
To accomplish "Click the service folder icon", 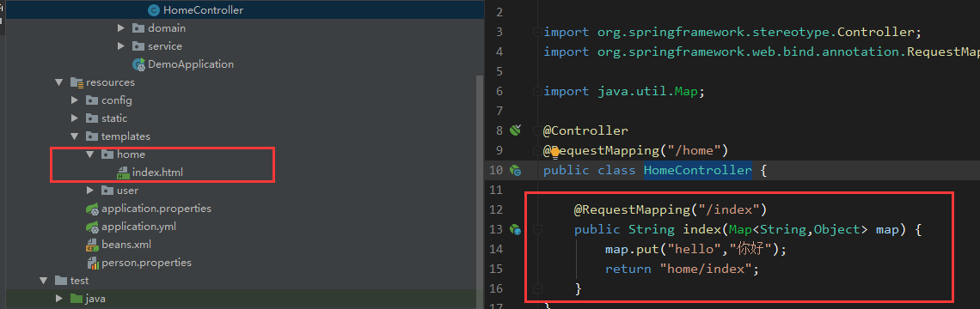I will tap(138, 46).
